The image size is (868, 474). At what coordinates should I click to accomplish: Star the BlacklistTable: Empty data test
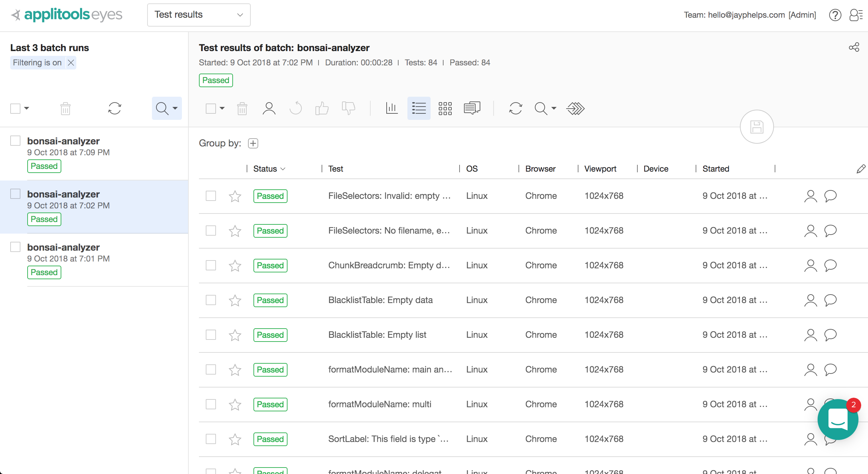(235, 300)
